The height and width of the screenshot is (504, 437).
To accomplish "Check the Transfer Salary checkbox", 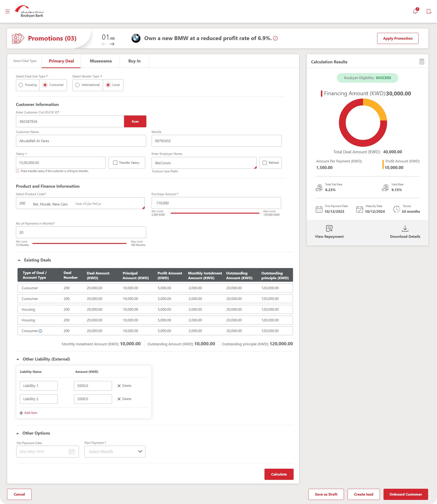I will [x=115, y=163].
